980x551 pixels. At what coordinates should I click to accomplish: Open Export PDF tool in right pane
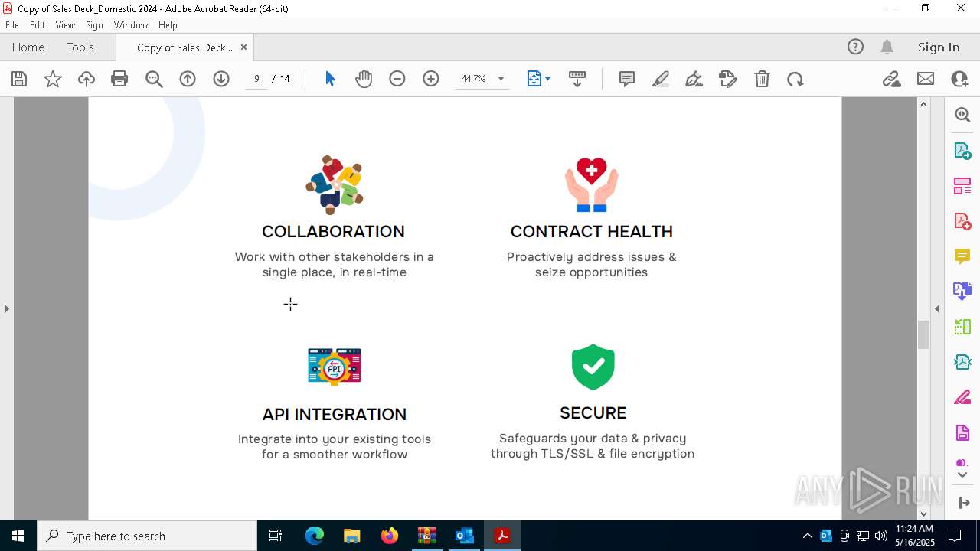[x=962, y=150]
